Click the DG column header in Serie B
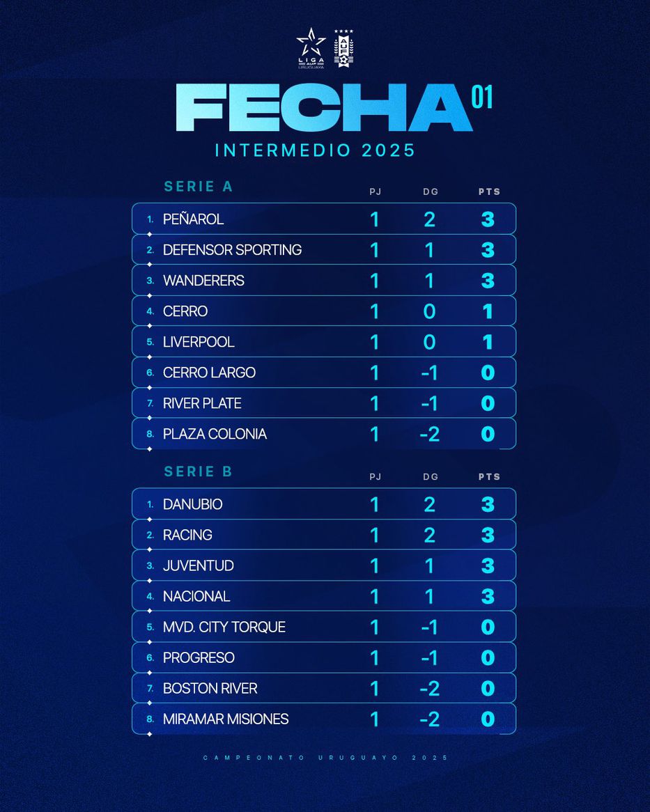This screenshot has width=650, height=812. pyautogui.click(x=431, y=477)
